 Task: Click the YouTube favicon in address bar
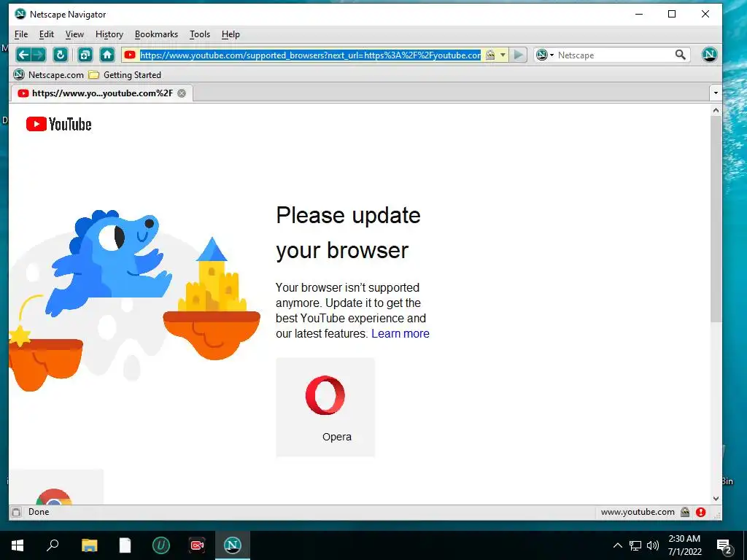[130, 55]
